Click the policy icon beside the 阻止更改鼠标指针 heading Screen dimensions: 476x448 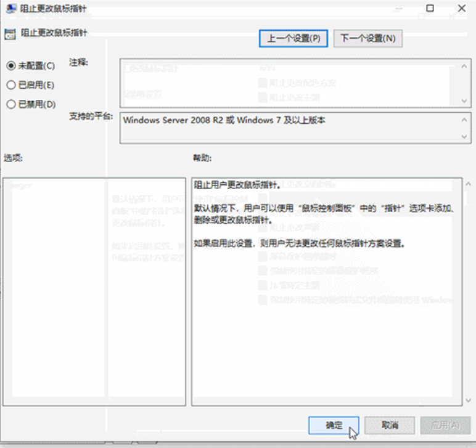click(x=10, y=34)
